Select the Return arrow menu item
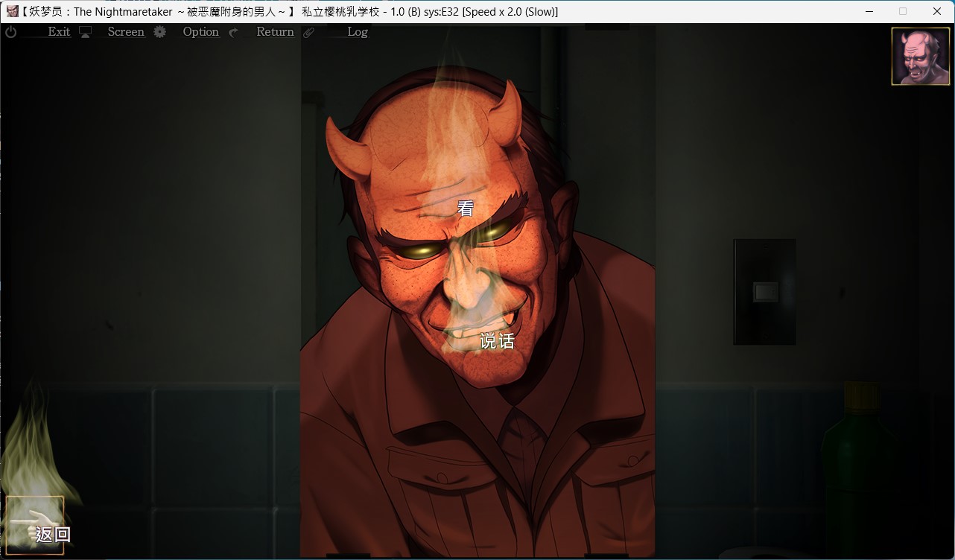This screenshot has width=955, height=560. [x=261, y=32]
